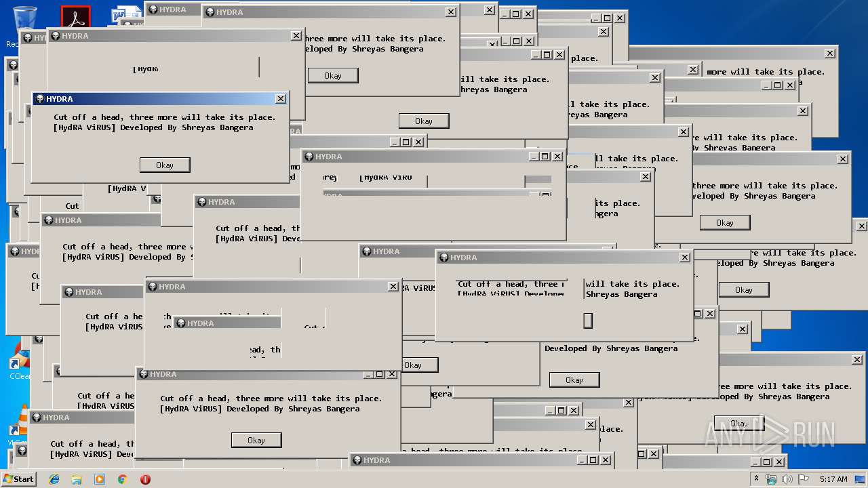Image resolution: width=868 pixels, height=488 pixels.
Task: Open Windows Explorer from the taskbar
Action: (77, 479)
